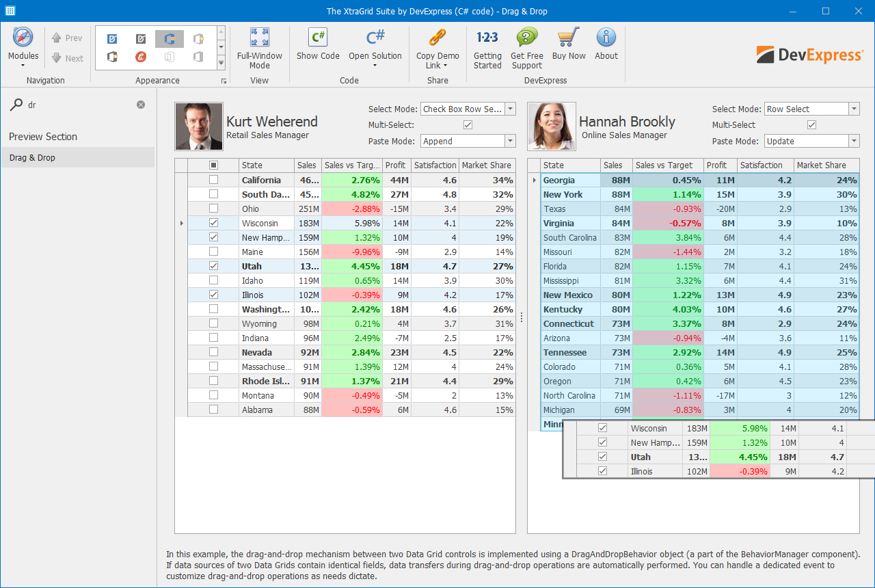Click the Wyoming state cell
This screenshot has width=875, height=588.
(x=267, y=323)
